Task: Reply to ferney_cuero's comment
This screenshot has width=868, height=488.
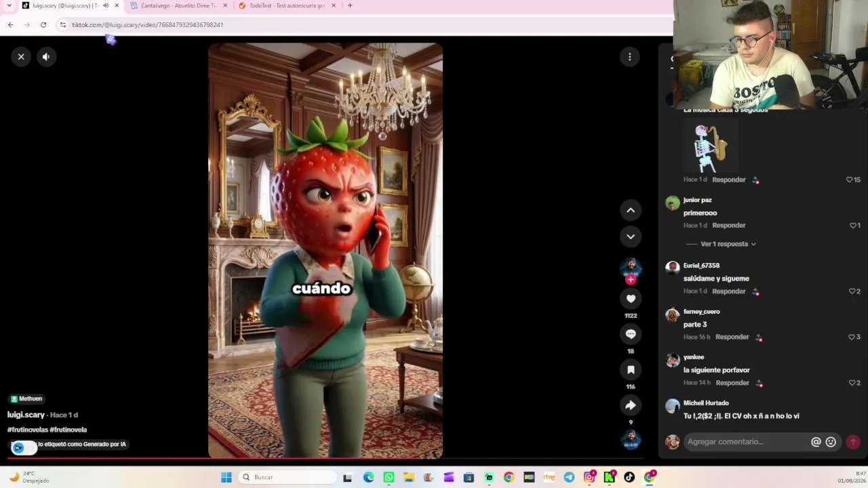Action: coord(732,337)
